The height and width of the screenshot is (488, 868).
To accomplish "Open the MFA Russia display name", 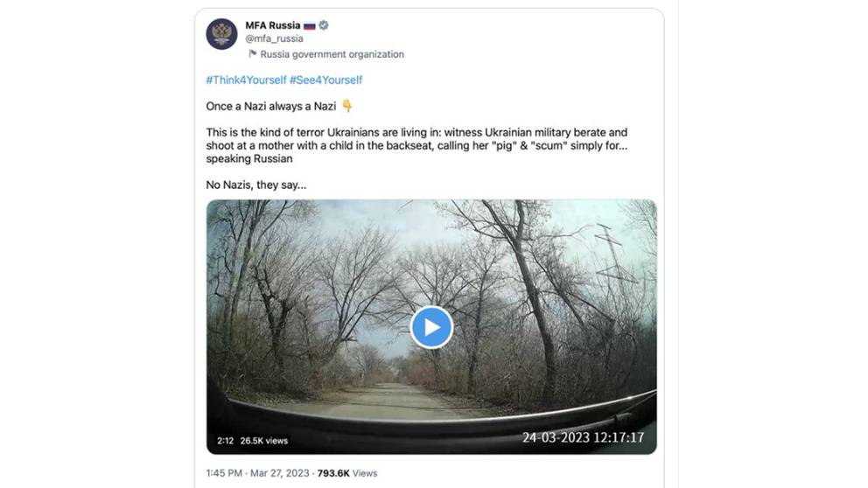I will (272, 25).
